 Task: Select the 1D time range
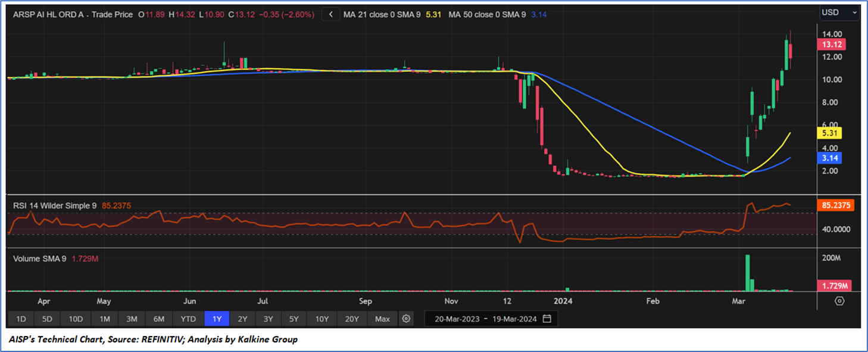pos(21,319)
